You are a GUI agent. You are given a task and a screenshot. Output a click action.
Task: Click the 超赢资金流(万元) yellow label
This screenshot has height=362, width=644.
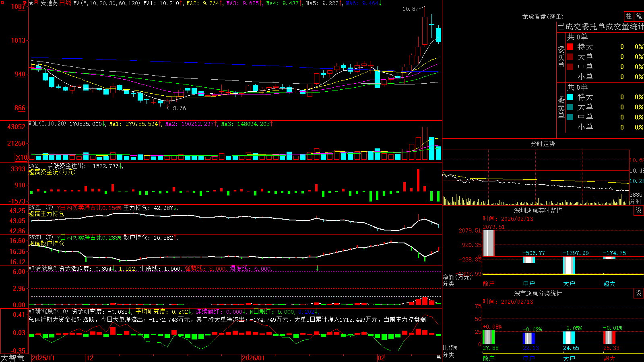tap(52, 172)
